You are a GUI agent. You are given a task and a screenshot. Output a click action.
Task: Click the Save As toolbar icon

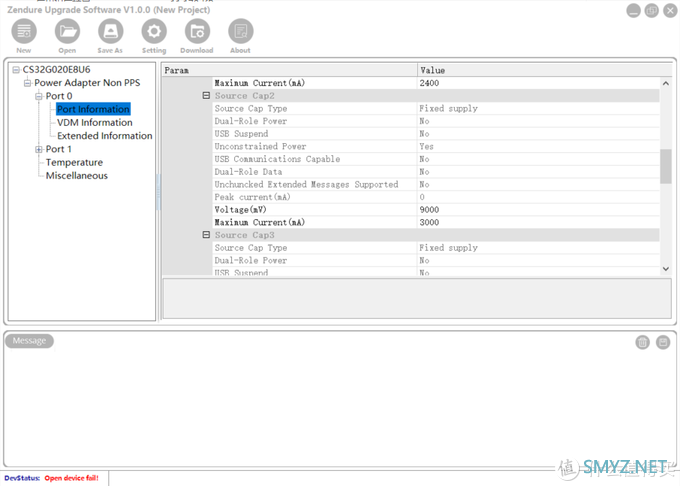[x=111, y=31]
